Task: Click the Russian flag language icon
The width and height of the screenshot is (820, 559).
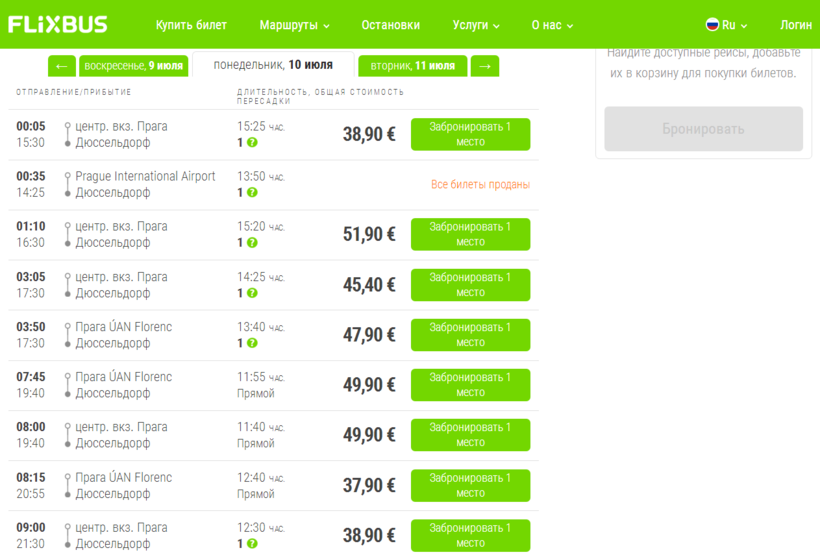Action: pos(713,25)
